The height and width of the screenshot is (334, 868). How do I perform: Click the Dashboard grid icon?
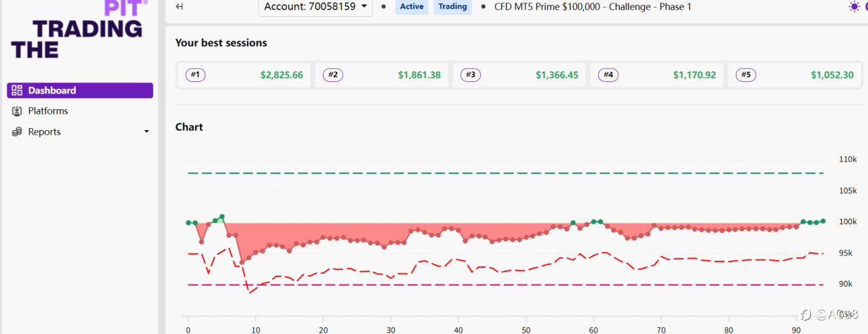[x=17, y=90]
